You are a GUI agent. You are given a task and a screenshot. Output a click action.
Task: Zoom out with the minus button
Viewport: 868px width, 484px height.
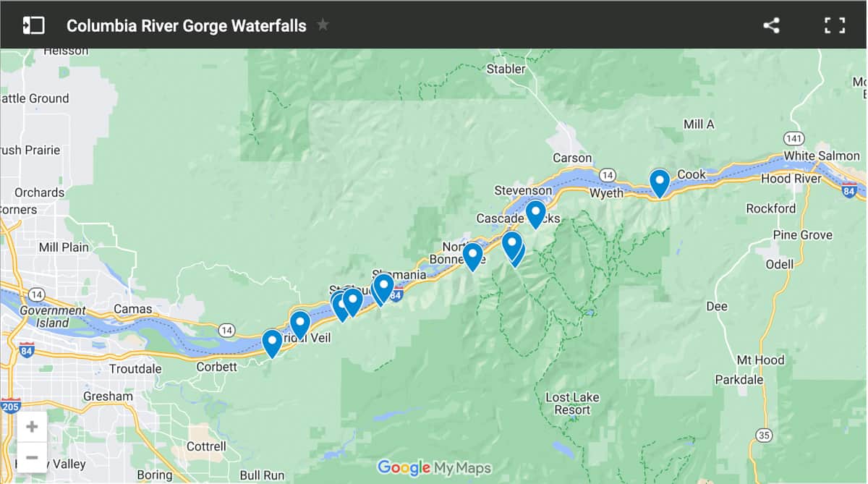pos(32,457)
